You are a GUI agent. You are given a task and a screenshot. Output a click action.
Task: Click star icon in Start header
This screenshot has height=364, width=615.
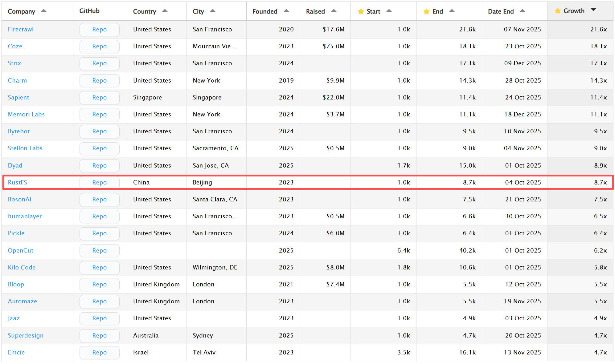click(x=361, y=11)
